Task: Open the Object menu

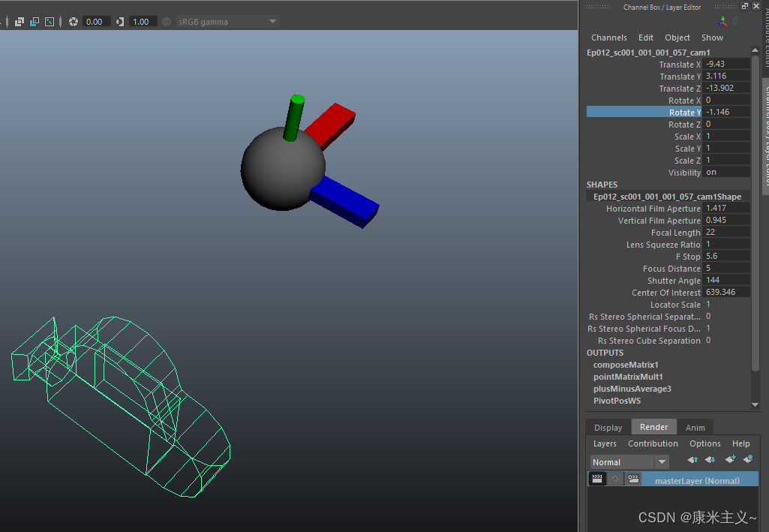Action: pyautogui.click(x=677, y=38)
